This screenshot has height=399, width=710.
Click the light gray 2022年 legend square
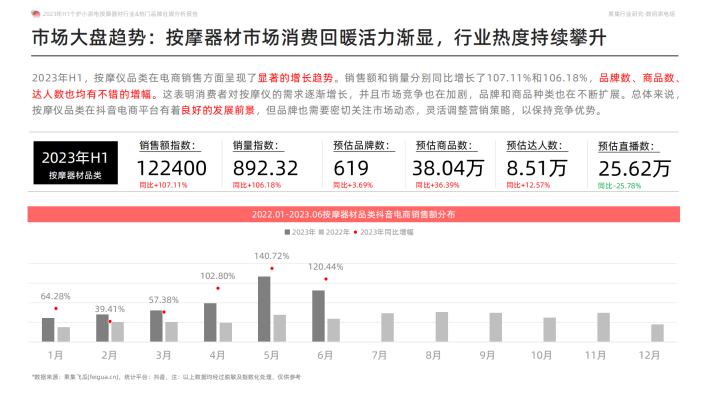click(321, 232)
